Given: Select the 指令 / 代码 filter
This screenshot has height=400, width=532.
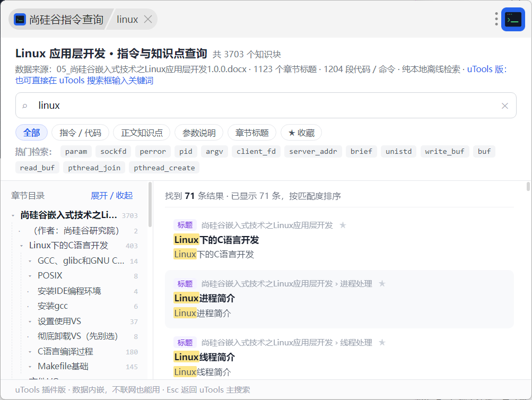Looking at the screenshot, I should (x=81, y=133).
